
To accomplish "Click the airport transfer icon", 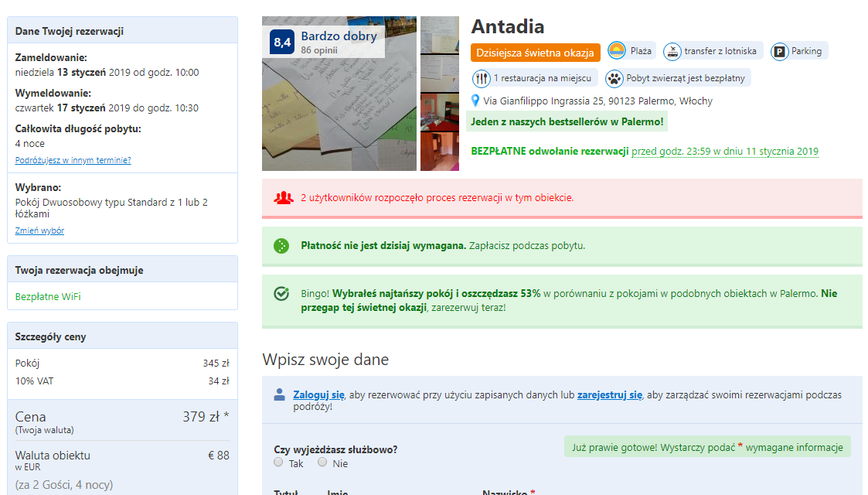I will [x=672, y=52].
